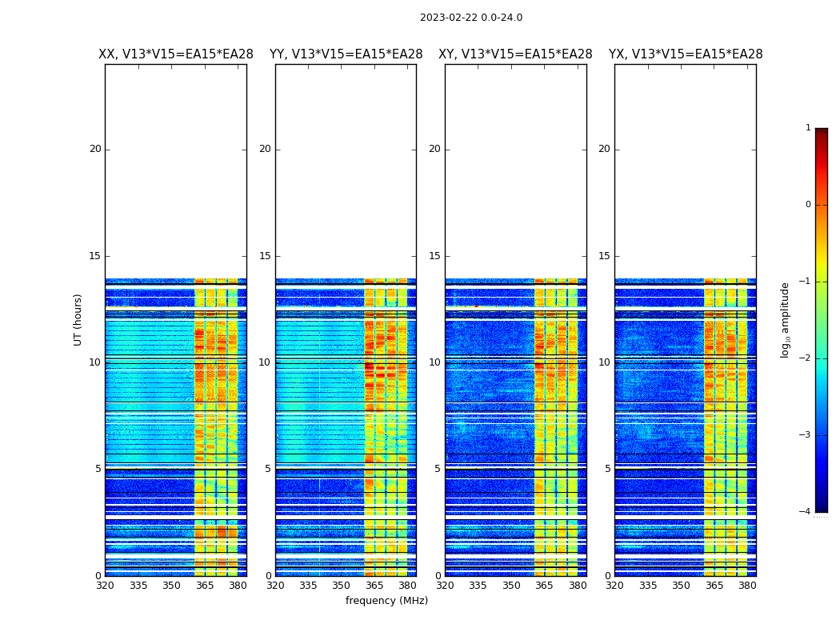
Task: Select the YY panel title text
Action: 346,54
